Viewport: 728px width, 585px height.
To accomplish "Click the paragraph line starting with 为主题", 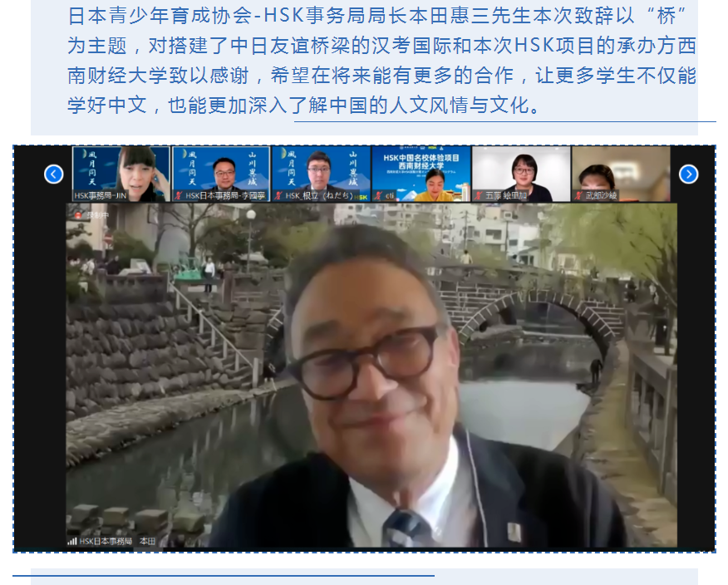I will coord(382,46).
